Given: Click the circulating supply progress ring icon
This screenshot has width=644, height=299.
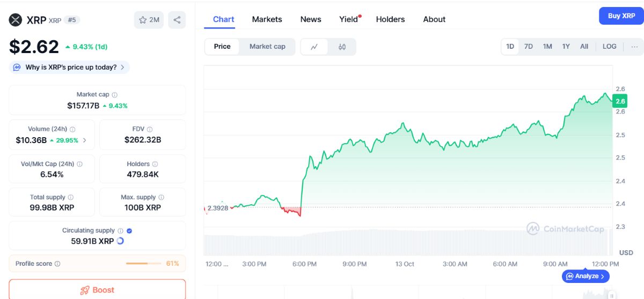Looking at the screenshot, I should (x=120, y=241).
